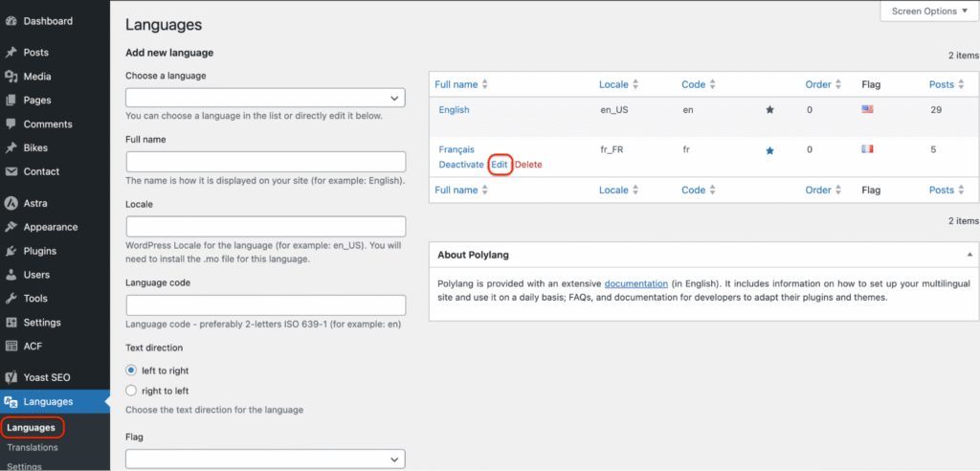This screenshot has width=980, height=471.
Task: Select right to left text direction
Action: pos(131,391)
